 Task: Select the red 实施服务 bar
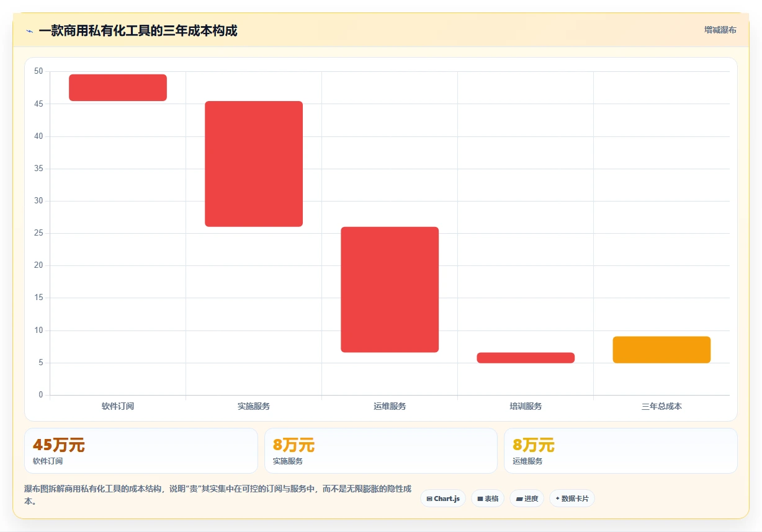point(254,164)
